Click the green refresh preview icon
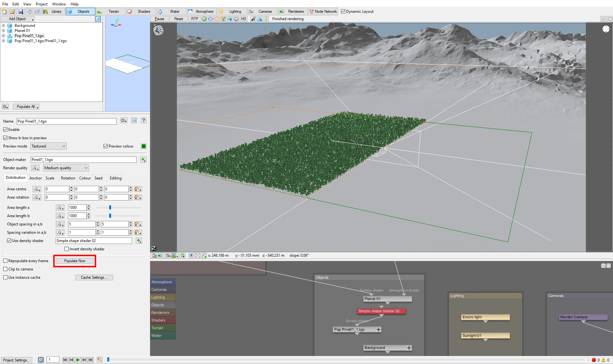Screen dimensions: 613x364 pos(183,255)
